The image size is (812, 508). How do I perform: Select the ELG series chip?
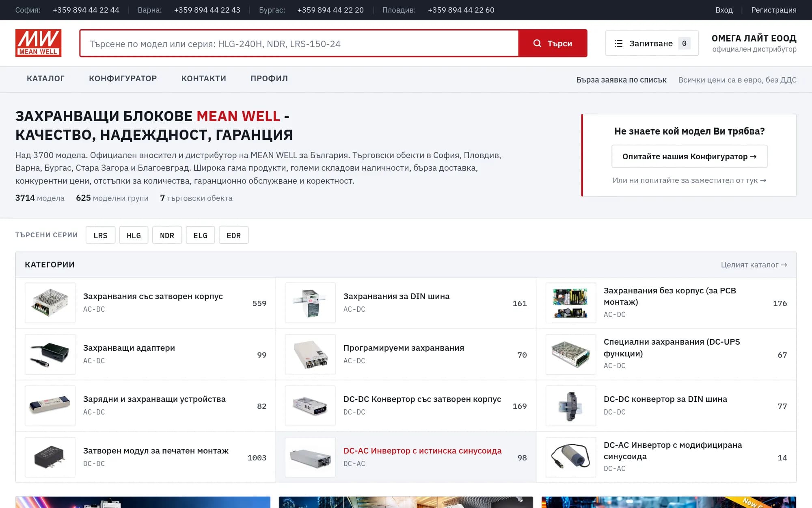pyautogui.click(x=200, y=235)
